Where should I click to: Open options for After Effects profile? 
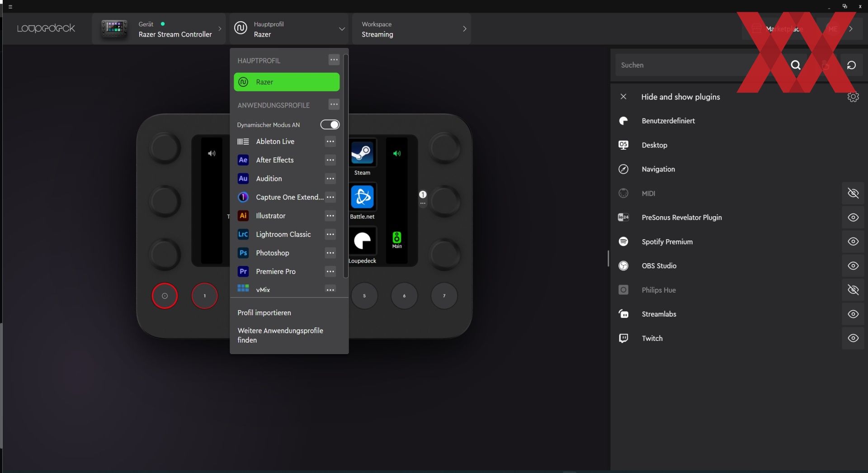pyautogui.click(x=330, y=160)
